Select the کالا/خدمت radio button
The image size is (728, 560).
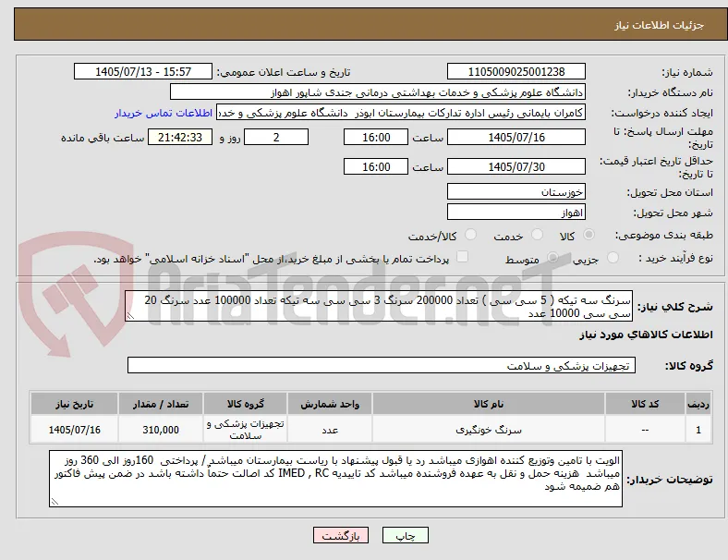471,235
